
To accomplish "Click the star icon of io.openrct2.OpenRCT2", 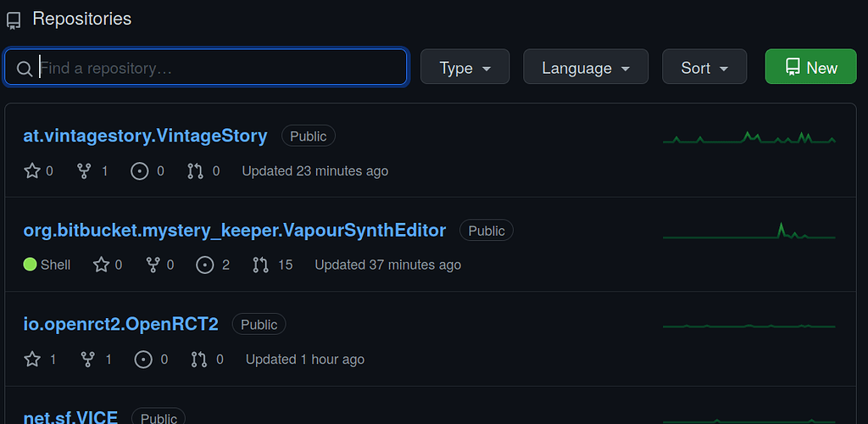I will [32, 360].
